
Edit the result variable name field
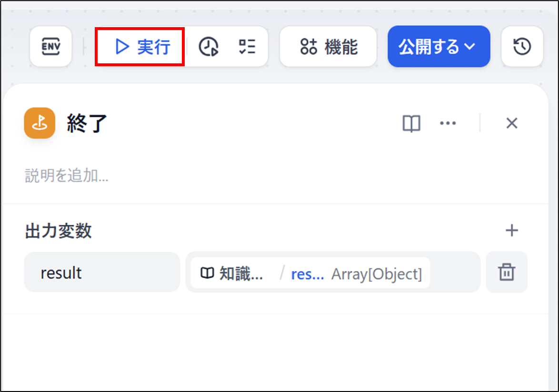click(102, 272)
